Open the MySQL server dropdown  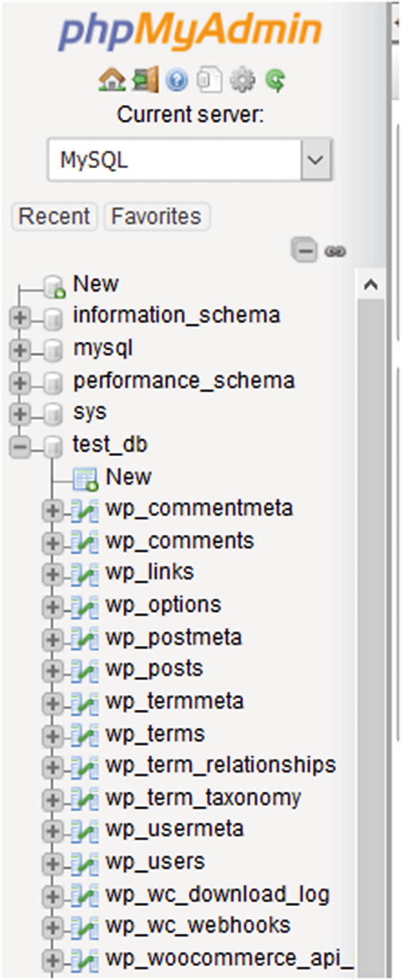(x=313, y=159)
